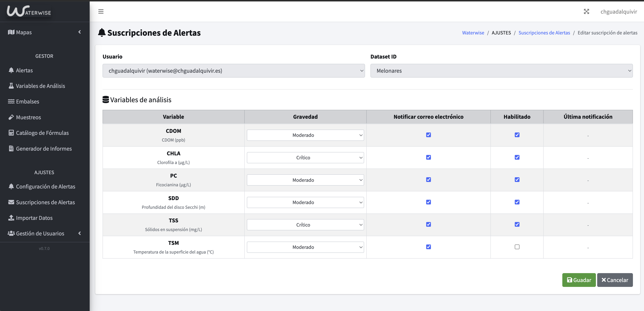Click the Variables de Análisis flask icon
The width and height of the screenshot is (644, 311).
coord(11,86)
